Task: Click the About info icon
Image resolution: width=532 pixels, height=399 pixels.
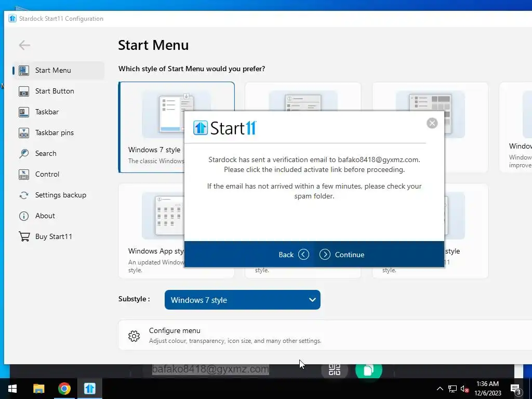Action: tap(24, 216)
